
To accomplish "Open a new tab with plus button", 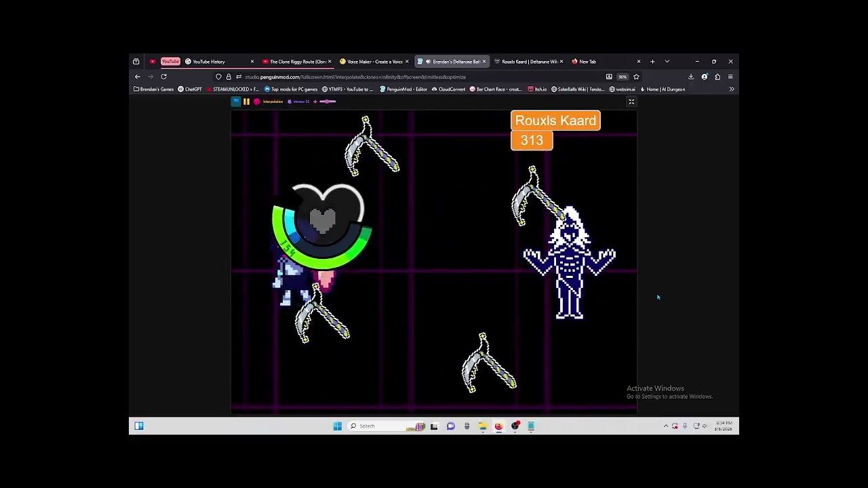I will click(x=652, y=62).
